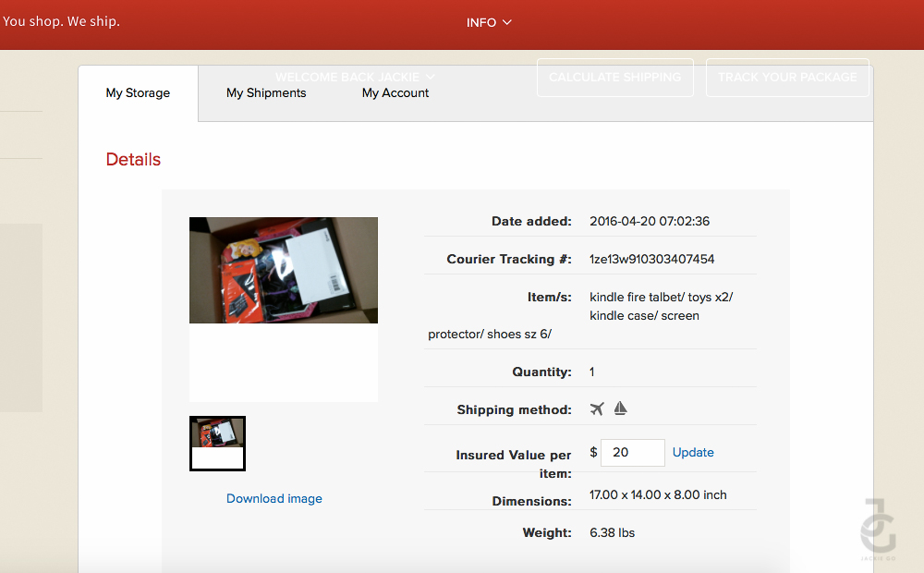
Task: Click the Track Your Package button
Action: (x=787, y=78)
